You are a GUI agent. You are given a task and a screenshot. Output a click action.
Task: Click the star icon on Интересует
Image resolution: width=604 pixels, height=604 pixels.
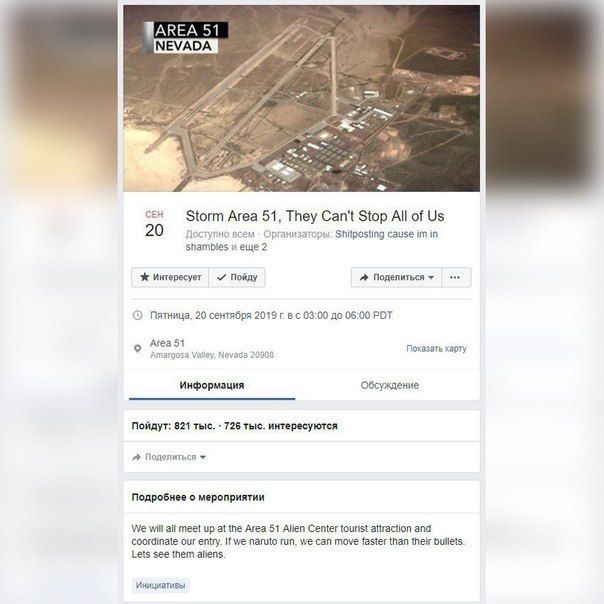click(144, 277)
